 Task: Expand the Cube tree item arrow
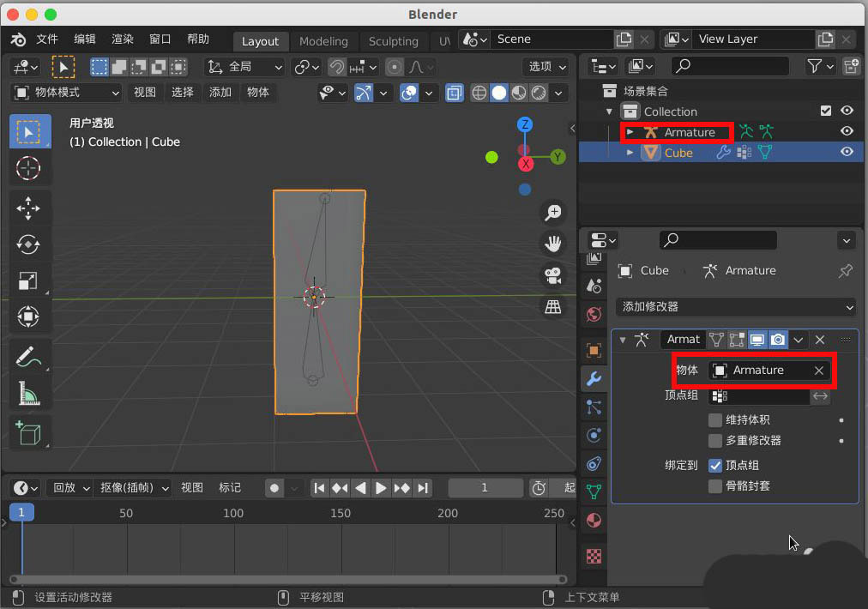coord(630,153)
